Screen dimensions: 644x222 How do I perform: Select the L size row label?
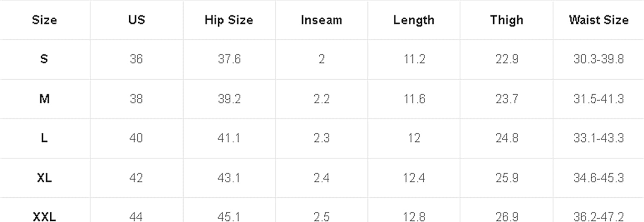tap(44, 138)
